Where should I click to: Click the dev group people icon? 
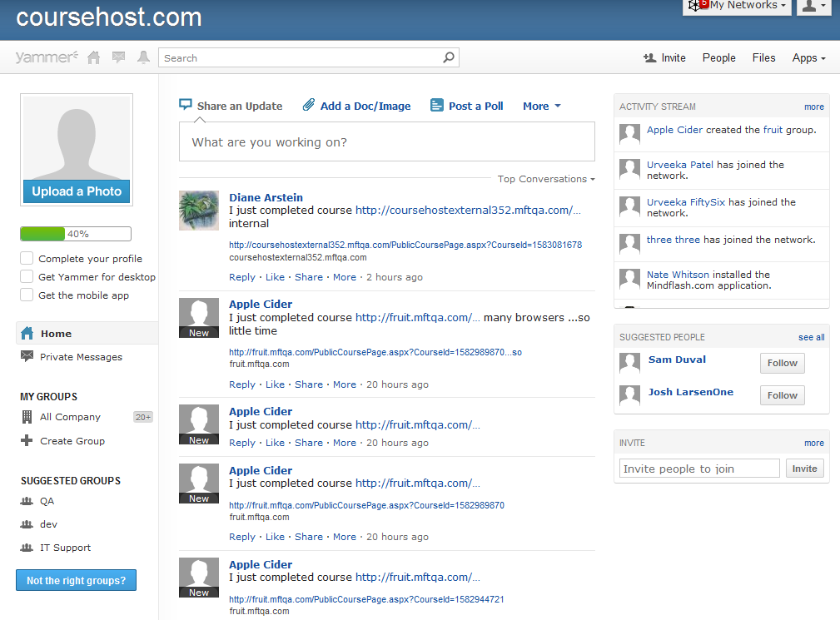pos(27,524)
